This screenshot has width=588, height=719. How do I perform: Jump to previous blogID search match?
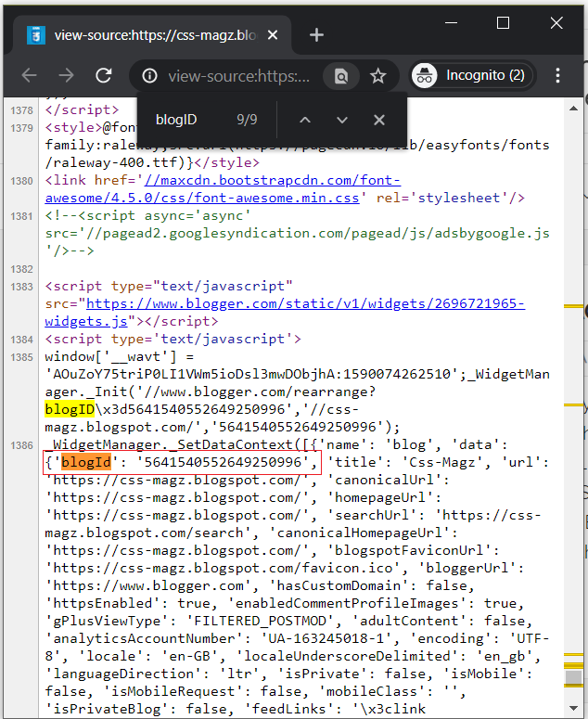point(305,120)
